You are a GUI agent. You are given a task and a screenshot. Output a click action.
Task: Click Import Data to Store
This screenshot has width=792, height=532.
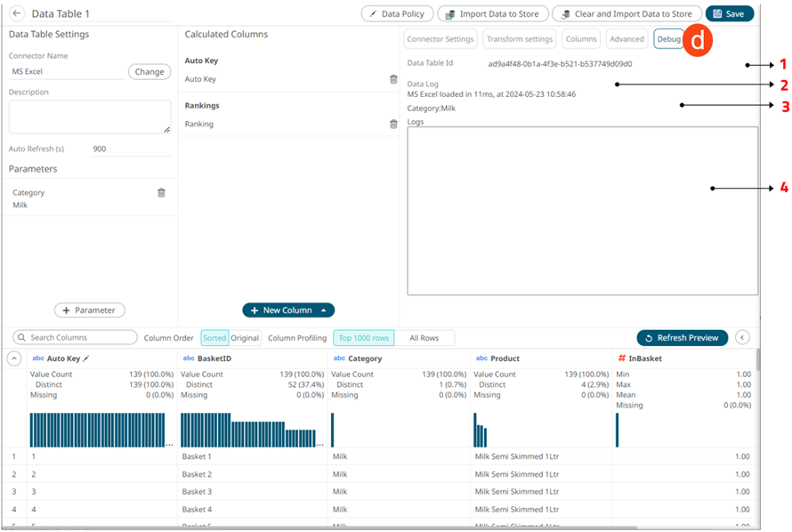[491, 14]
